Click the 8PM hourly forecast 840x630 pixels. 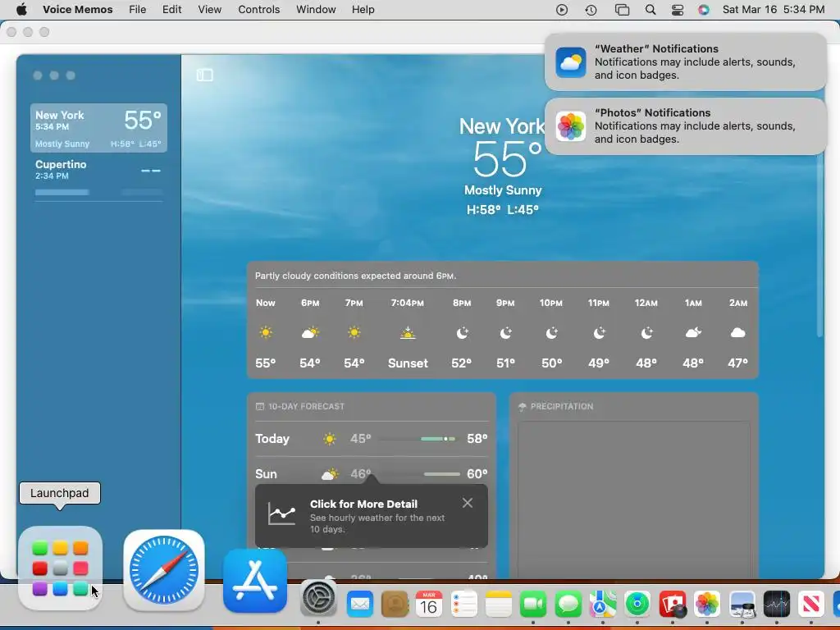pyautogui.click(x=462, y=333)
